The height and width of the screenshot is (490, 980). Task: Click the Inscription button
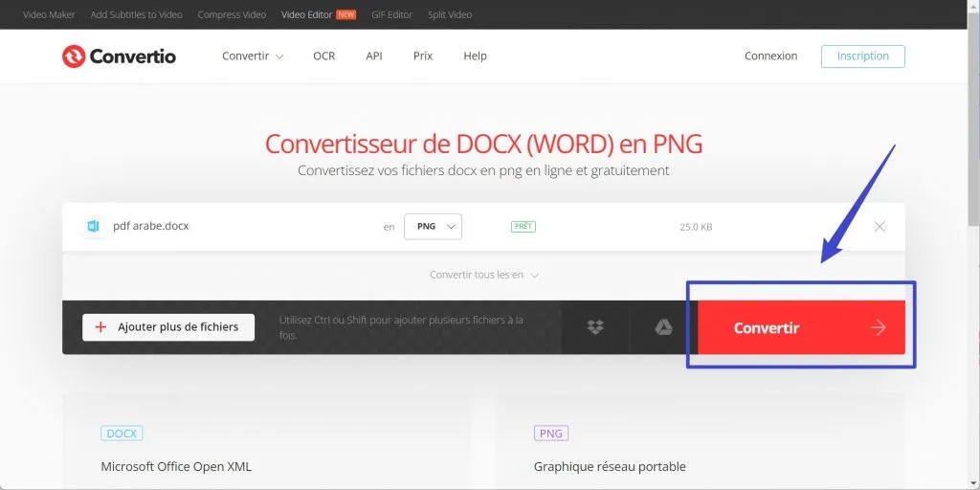pyautogui.click(x=862, y=56)
